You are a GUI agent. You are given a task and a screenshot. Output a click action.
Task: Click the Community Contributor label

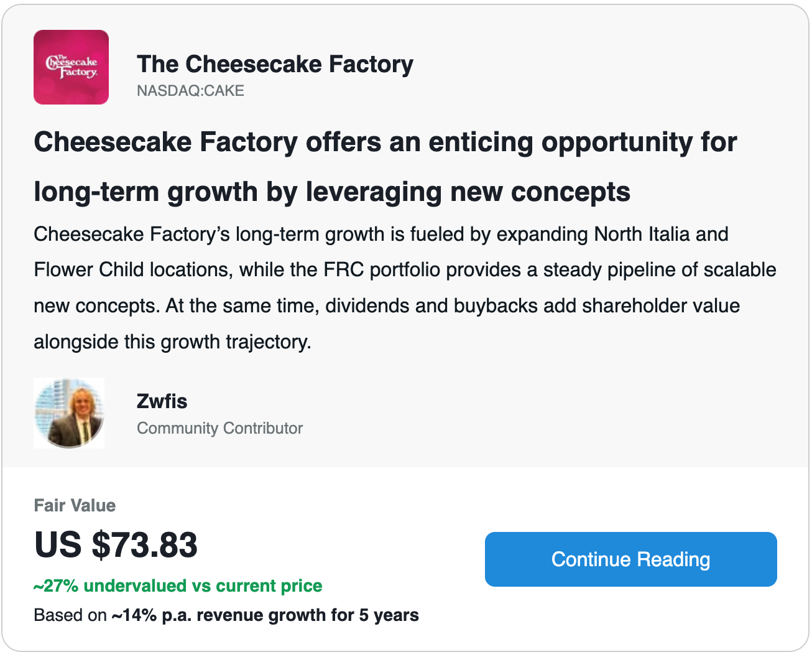click(x=219, y=428)
